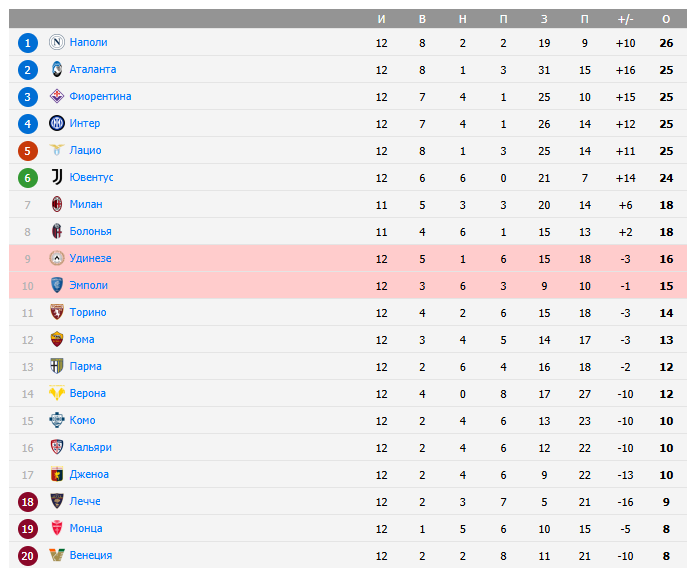693x581 pixels.
Task: Click the Napoli club crest icon
Action: click(57, 42)
